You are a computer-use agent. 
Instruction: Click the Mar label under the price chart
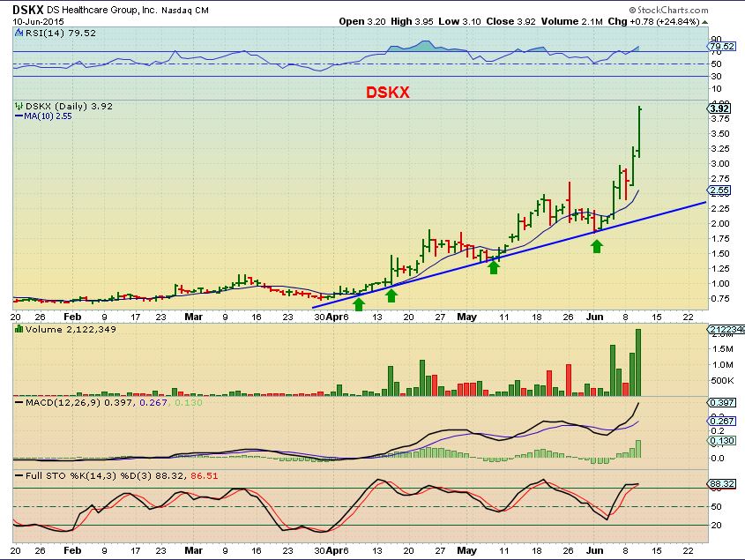[193, 317]
